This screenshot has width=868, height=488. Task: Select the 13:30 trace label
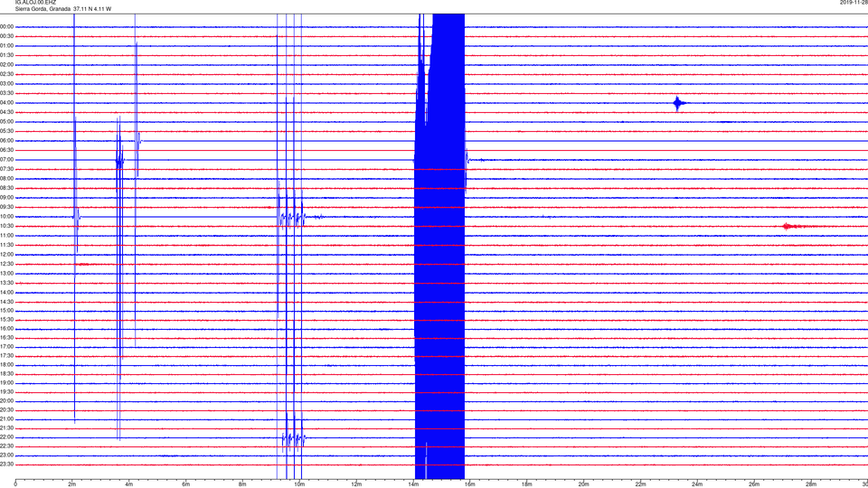tap(6, 283)
